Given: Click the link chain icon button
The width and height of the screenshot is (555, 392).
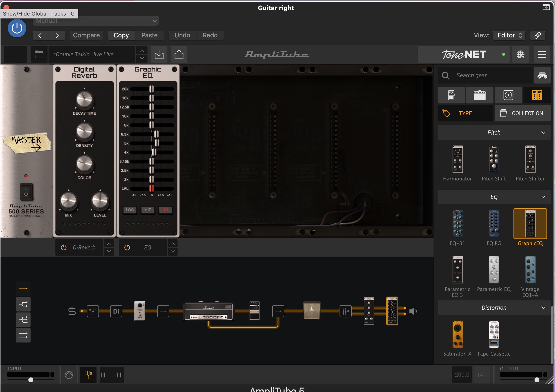Looking at the screenshot, I should coord(538,35).
